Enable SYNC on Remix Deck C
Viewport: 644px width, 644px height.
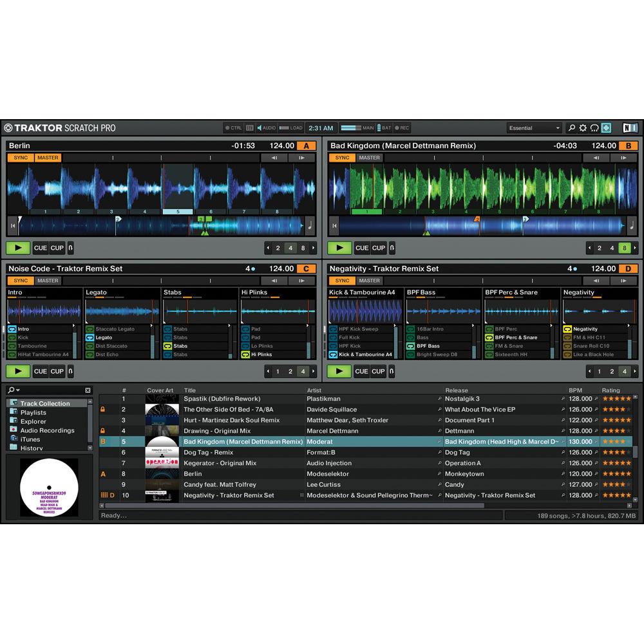tap(19, 280)
